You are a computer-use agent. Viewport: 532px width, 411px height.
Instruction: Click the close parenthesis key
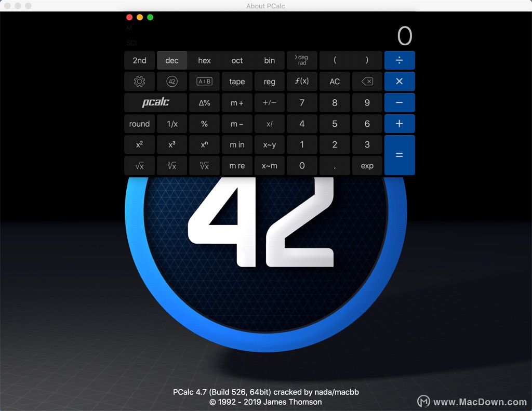coord(367,60)
